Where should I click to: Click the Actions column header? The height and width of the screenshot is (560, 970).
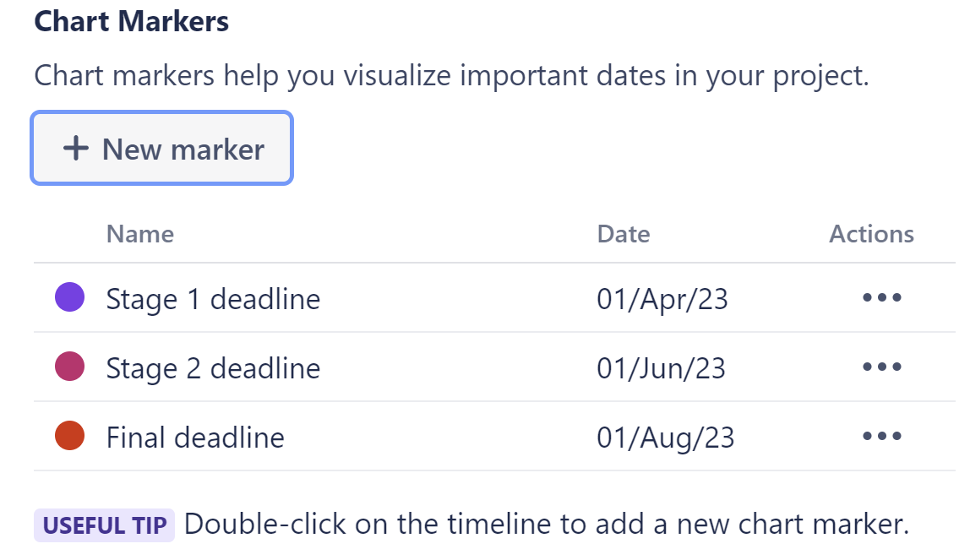871,234
